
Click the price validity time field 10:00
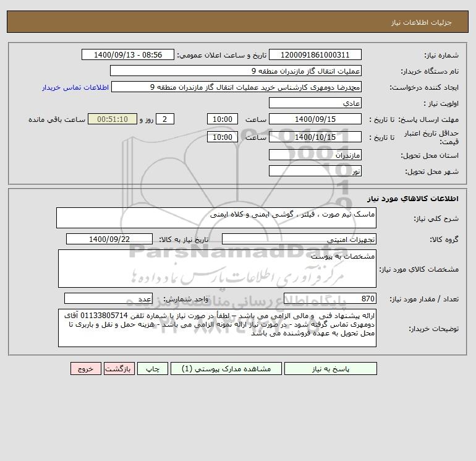223,137
